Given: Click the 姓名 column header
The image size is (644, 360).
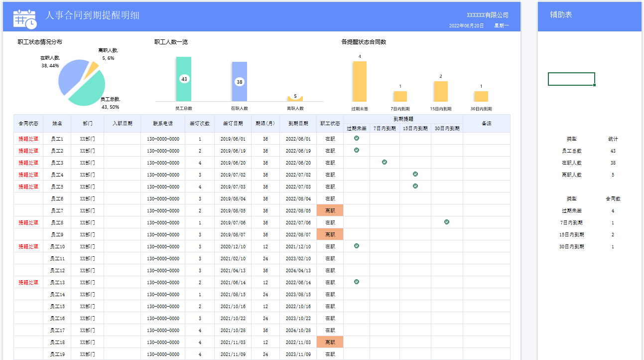Looking at the screenshot, I should [x=57, y=124].
